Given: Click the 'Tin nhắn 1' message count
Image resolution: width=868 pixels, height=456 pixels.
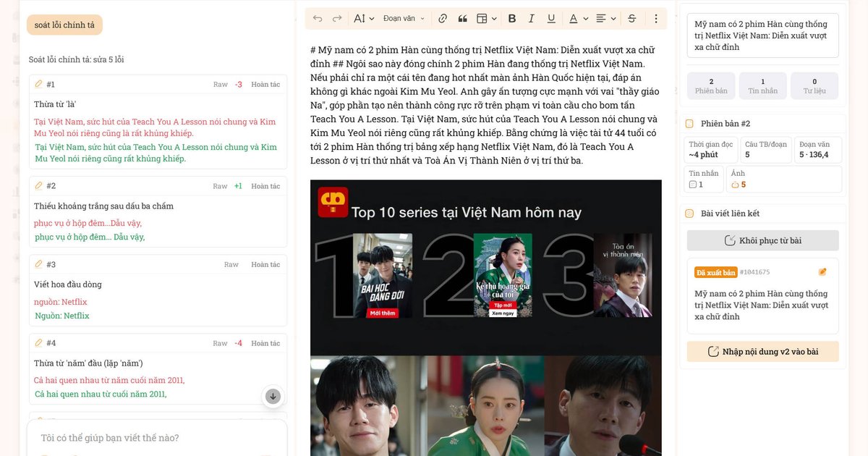Looking at the screenshot, I should click(705, 179).
